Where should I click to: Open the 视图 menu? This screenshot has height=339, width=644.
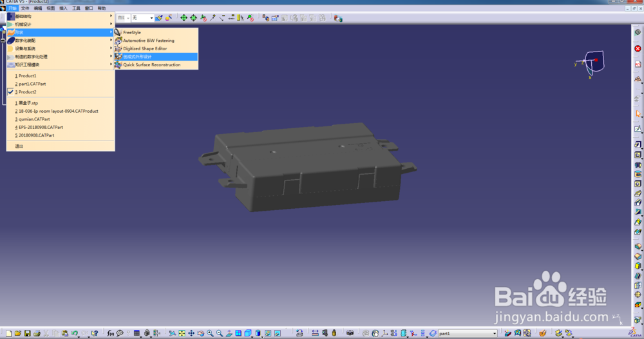coord(50,8)
